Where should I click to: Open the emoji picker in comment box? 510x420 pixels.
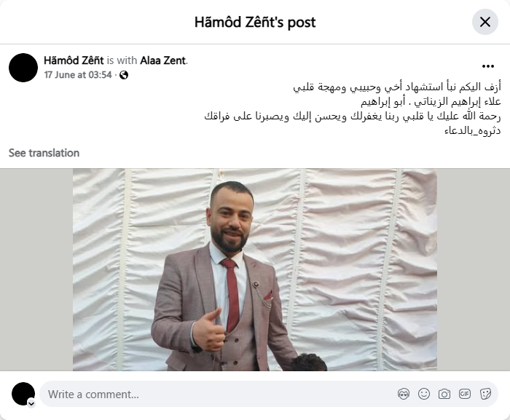click(424, 394)
